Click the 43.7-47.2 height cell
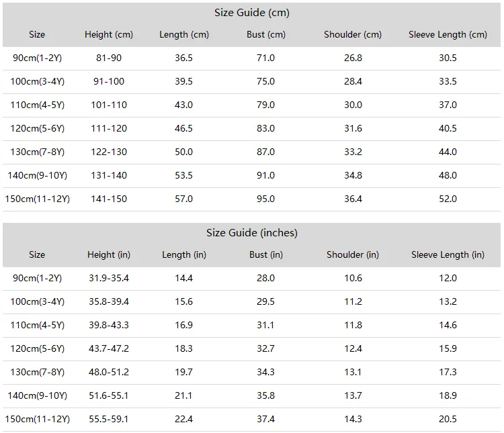 [x=109, y=348]
